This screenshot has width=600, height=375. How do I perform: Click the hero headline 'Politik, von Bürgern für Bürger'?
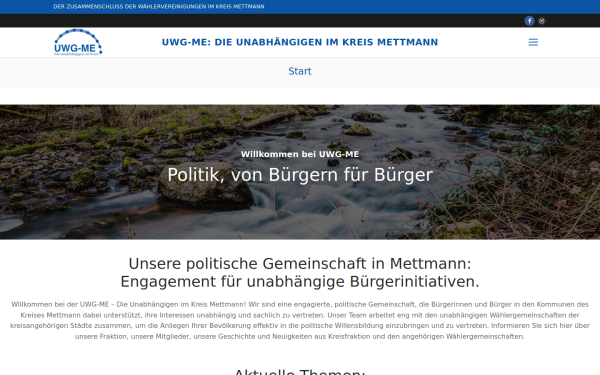pos(300,175)
